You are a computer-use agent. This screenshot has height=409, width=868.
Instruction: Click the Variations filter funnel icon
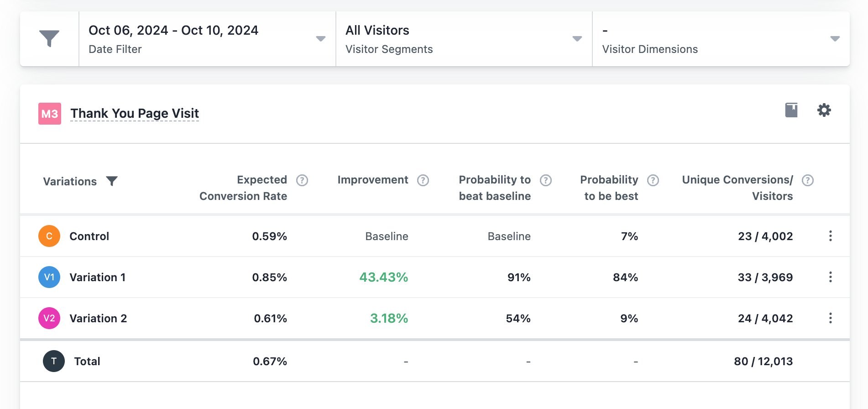click(112, 181)
